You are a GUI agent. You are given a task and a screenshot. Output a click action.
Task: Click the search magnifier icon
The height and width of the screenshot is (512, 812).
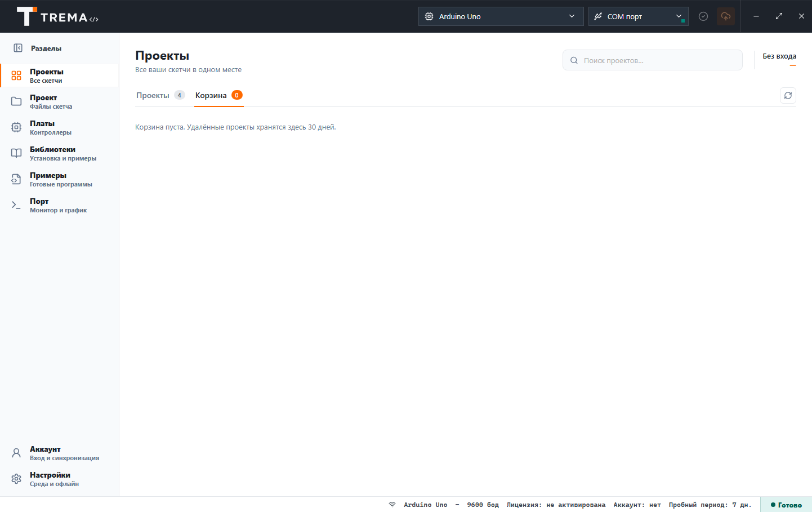(x=574, y=60)
